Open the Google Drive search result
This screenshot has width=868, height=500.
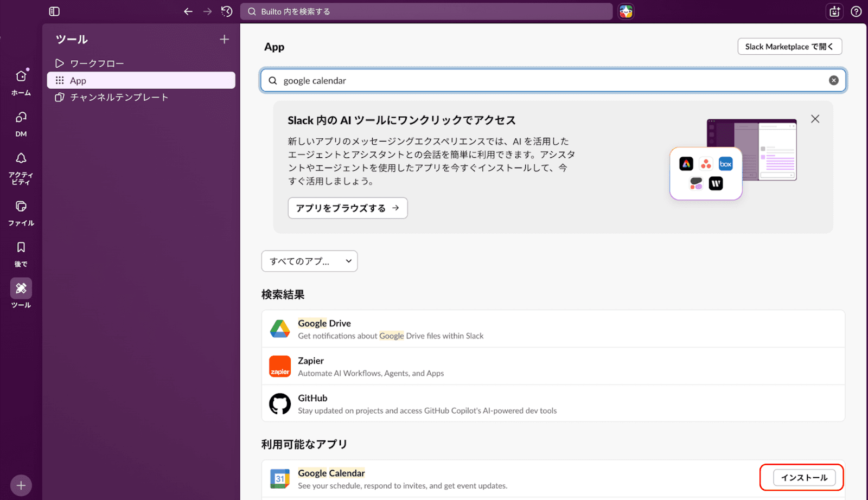553,329
